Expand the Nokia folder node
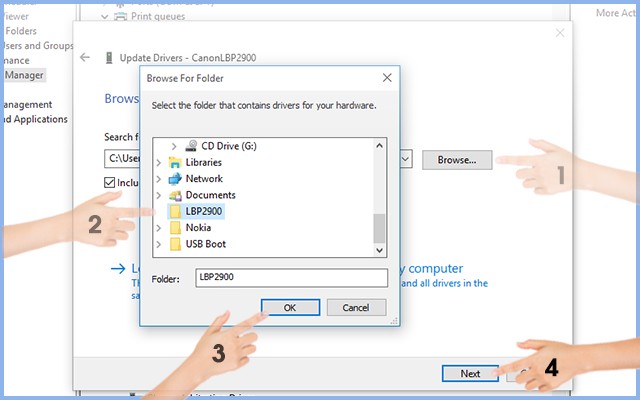Image resolution: width=640 pixels, height=400 pixels. coord(159,228)
